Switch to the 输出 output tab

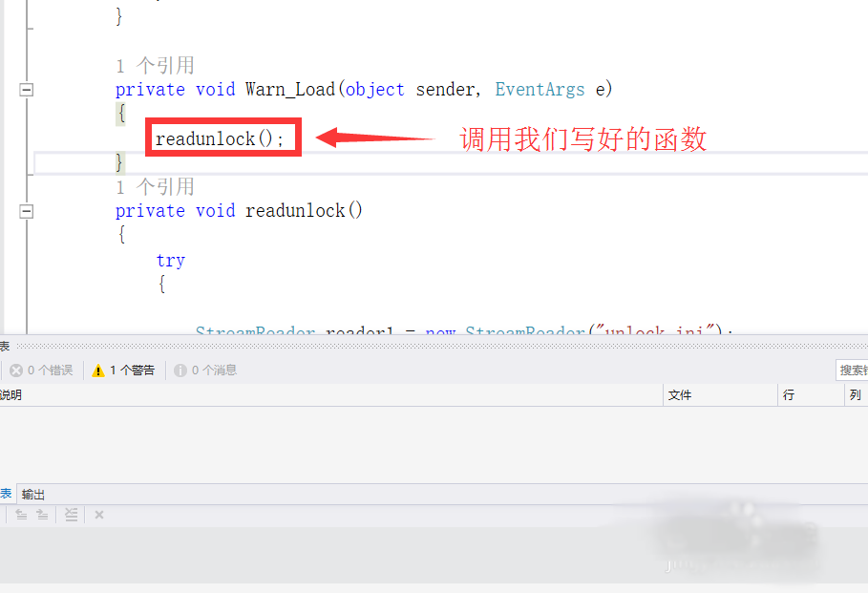click(33, 495)
